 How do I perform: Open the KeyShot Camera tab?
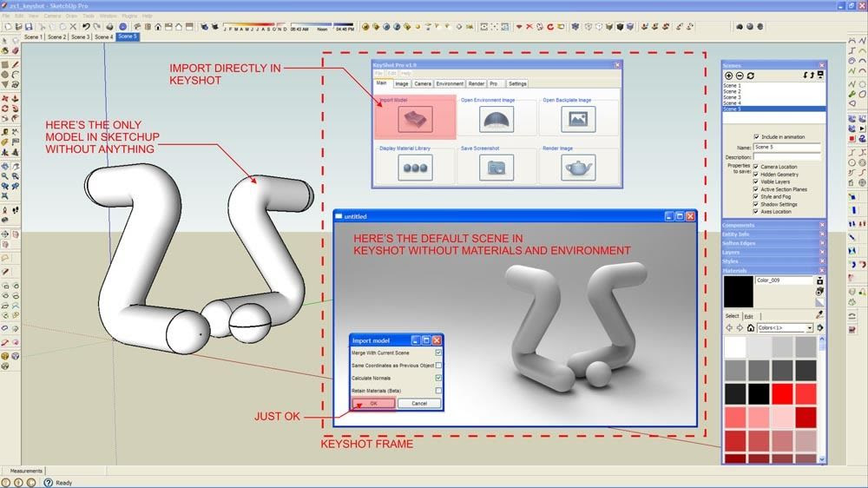click(423, 83)
